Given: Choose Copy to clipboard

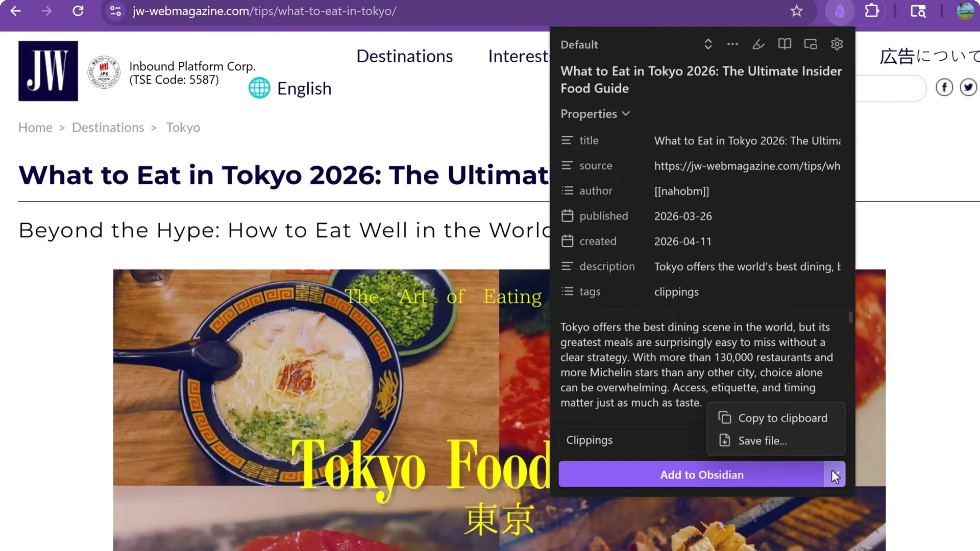Looking at the screenshot, I should (x=776, y=418).
